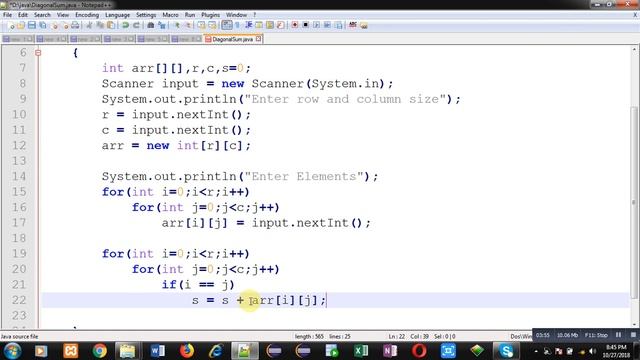This screenshot has height=360, width=640.
Task: Open the Windows Start button
Action: [x=12, y=351]
